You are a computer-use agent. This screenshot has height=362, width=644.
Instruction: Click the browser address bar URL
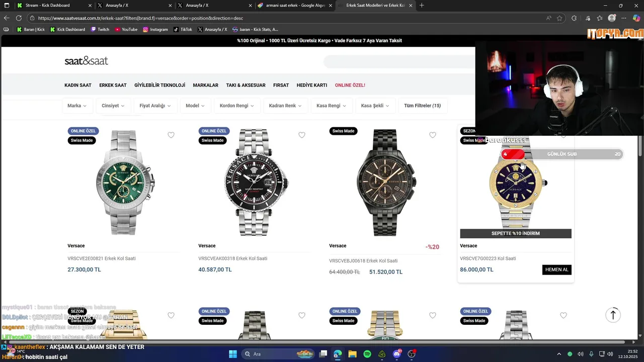pyautogui.click(x=140, y=18)
